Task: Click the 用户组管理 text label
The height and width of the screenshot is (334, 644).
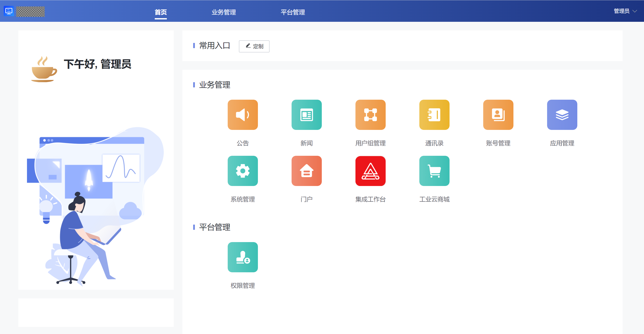Action: click(x=370, y=143)
